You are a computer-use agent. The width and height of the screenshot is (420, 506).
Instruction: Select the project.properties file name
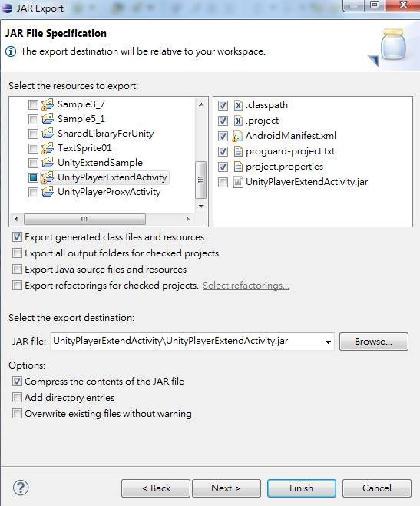[x=284, y=167]
